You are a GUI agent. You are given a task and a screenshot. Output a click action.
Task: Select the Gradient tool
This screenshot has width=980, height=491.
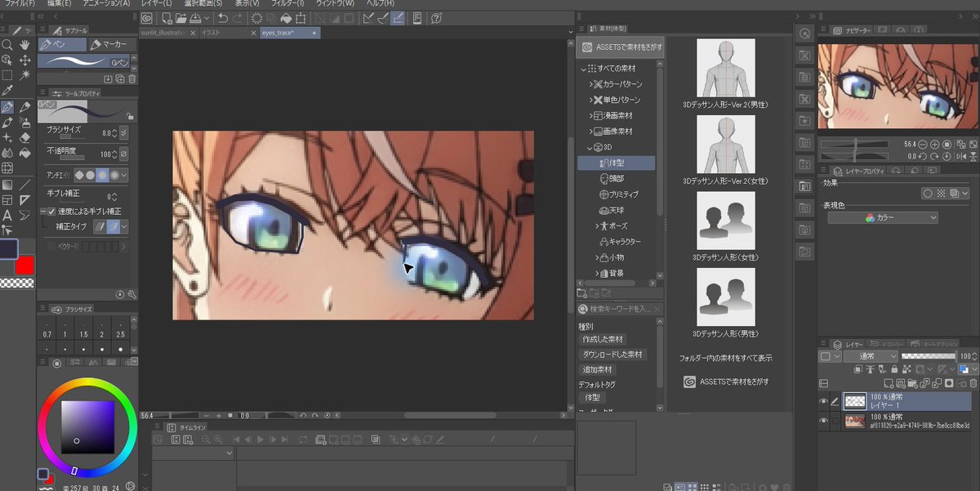pyautogui.click(x=7, y=185)
